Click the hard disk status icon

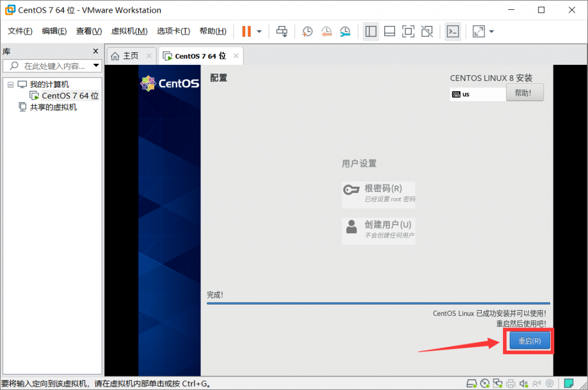coord(471,383)
